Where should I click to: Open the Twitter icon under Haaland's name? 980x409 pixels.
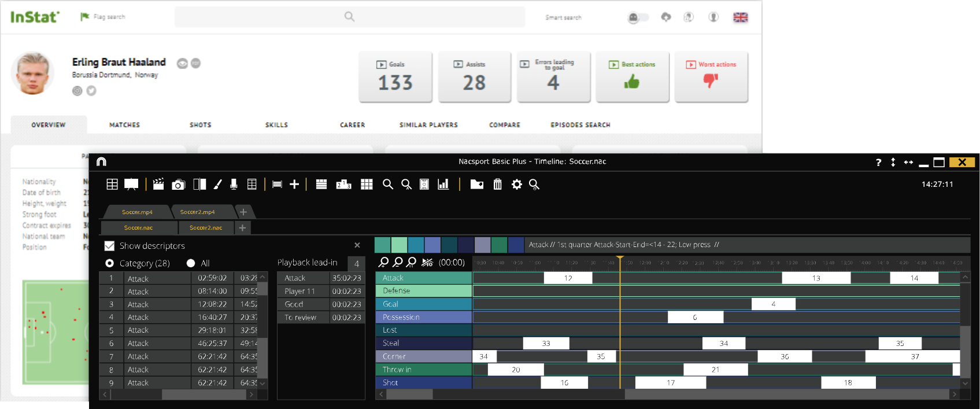pos(91,91)
